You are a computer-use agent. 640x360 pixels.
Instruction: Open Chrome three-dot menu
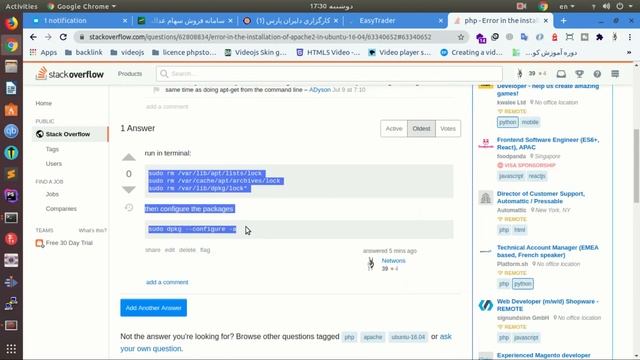630,37
